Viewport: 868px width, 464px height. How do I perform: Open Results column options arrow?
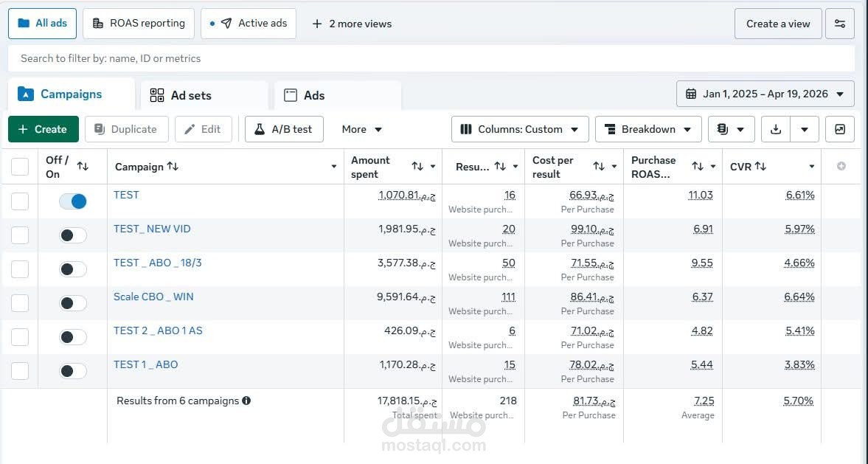515,167
